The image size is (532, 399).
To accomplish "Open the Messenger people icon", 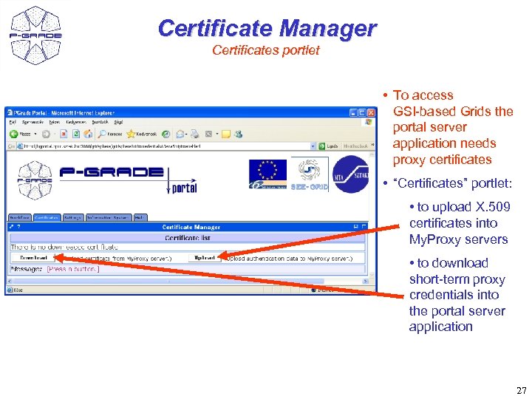I will tap(239, 134).
